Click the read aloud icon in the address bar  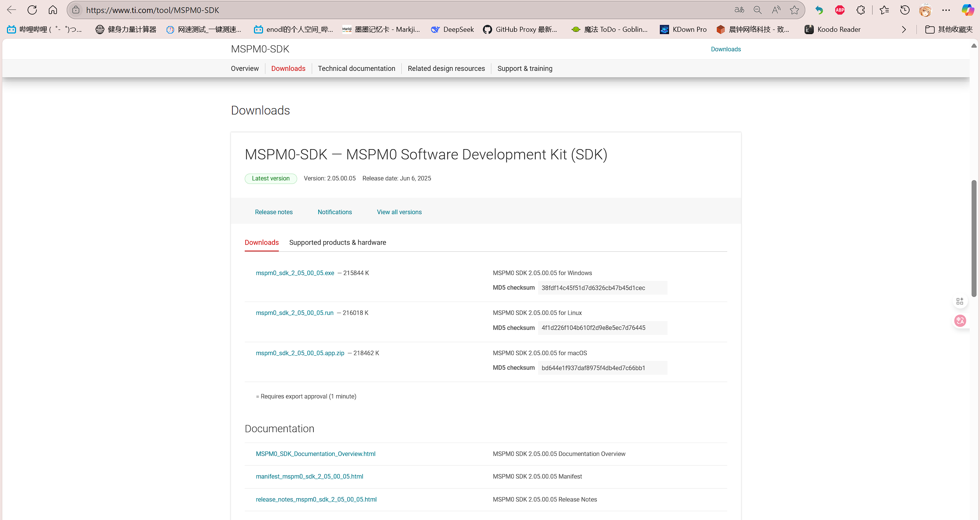776,10
